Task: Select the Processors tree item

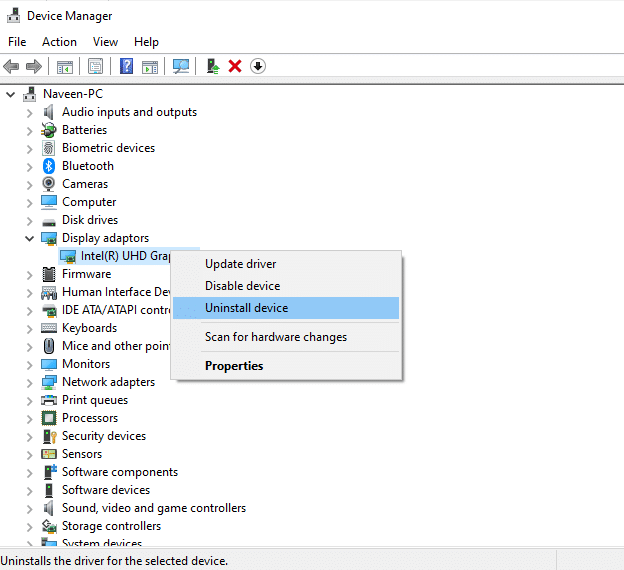Action: point(89,418)
